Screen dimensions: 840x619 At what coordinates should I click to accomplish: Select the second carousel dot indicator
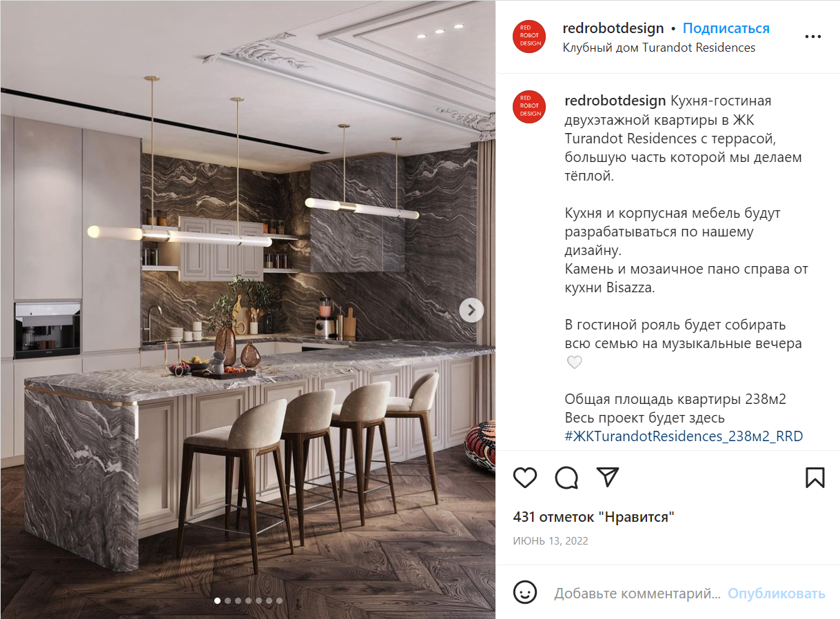pyautogui.click(x=228, y=600)
